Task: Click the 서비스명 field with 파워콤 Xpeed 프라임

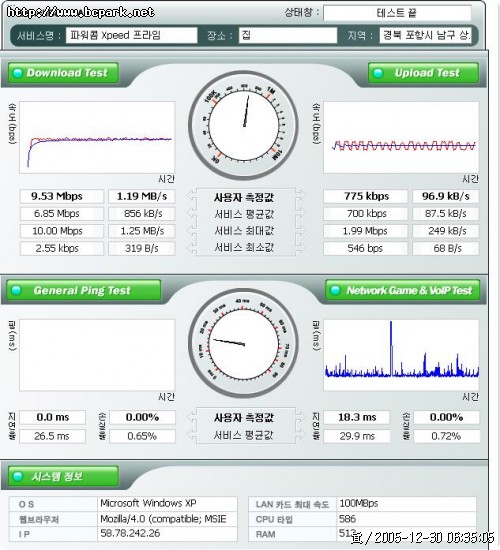Action: pos(132,35)
